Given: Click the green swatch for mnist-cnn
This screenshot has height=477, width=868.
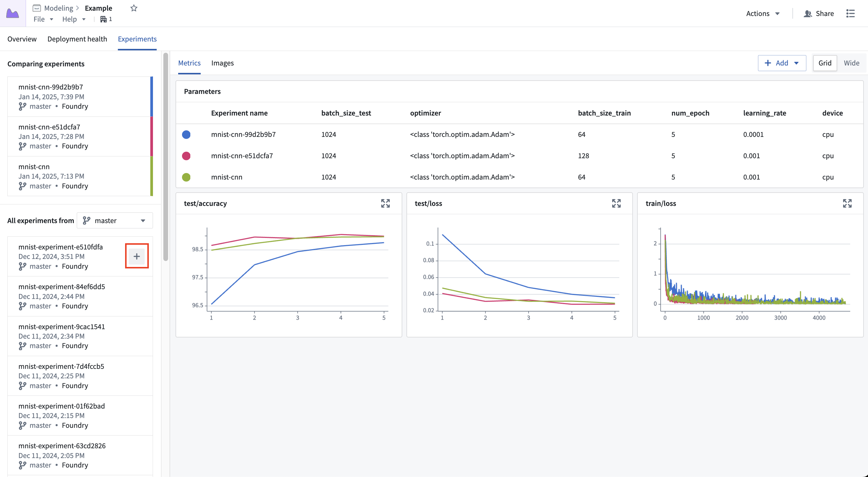Looking at the screenshot, I should (x=186, y=177).
